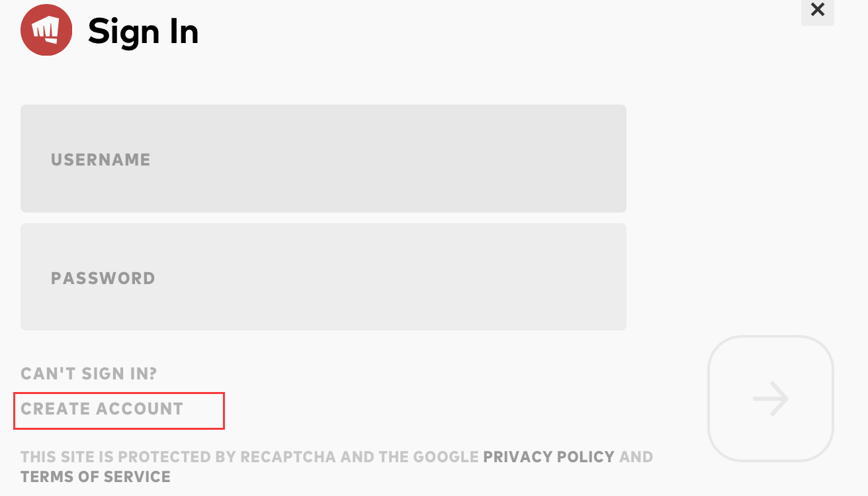Focus the Username input field
The height and width of the screenshot is (496, 868).
(x=323, y=159)
